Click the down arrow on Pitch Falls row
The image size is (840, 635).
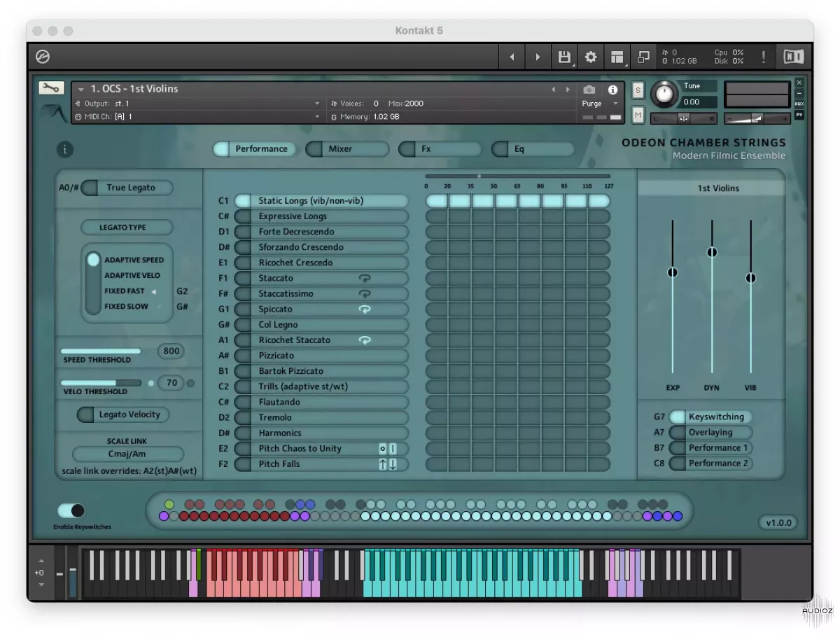[x=393, y=464]
